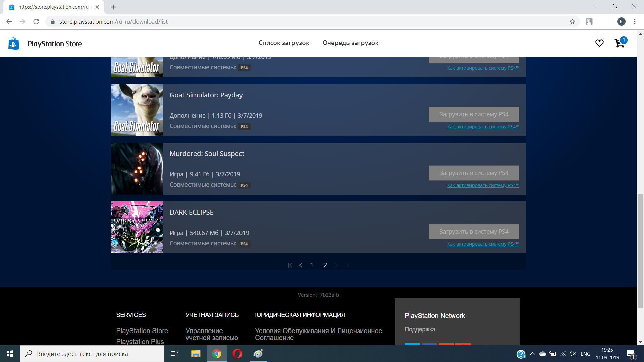Download Goat Simulator: Payday to PS4
The width and height of the screenshot is (644, 362).
474,114
